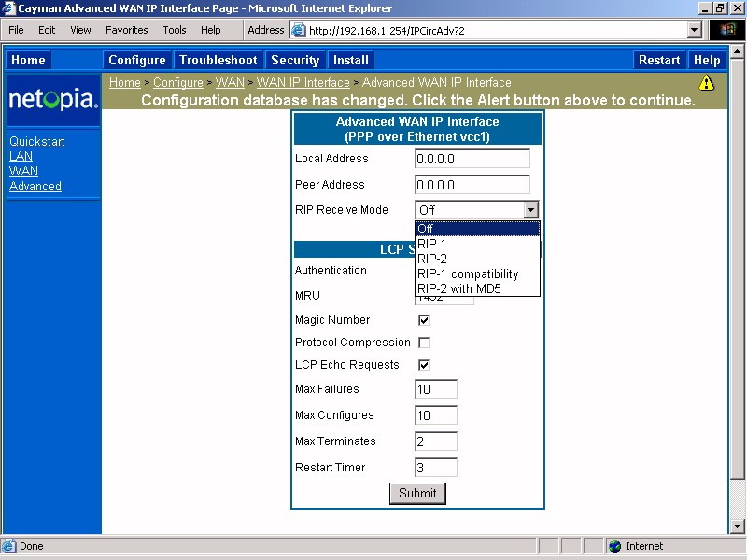Screen dimensions: 747x560
Task: Click the page scrollbar down arrow
Action: coord(737,526)
